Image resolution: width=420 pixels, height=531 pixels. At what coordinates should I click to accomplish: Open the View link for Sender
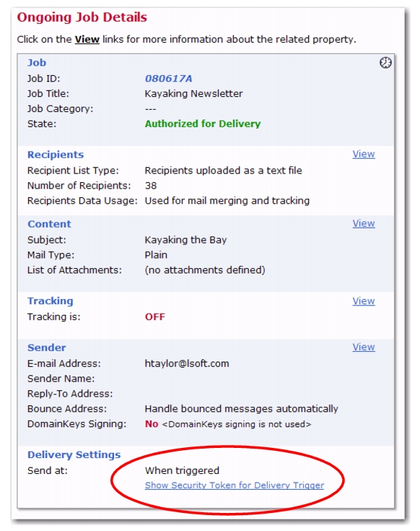364,347
